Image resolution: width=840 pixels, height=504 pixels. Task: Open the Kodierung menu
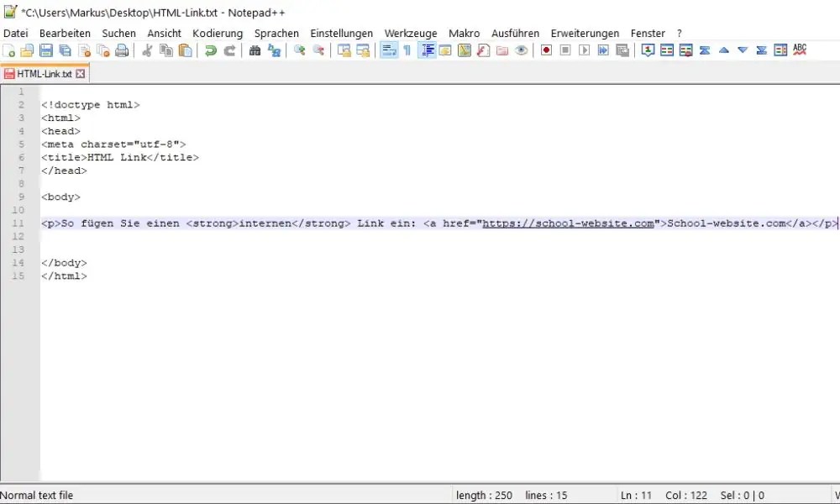[218, 34]
